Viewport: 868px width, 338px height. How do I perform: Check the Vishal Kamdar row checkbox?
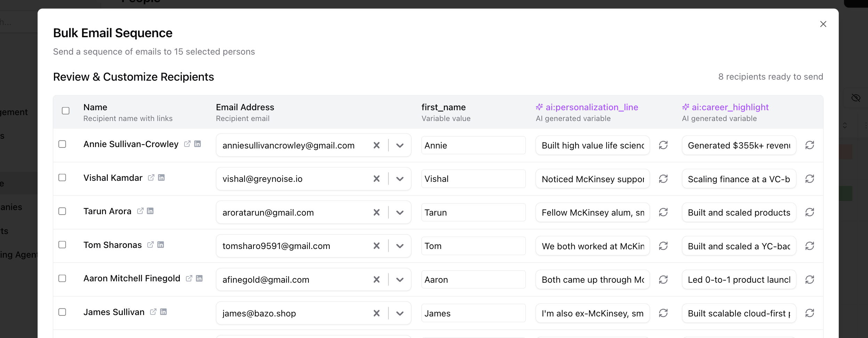pos(62,177)
